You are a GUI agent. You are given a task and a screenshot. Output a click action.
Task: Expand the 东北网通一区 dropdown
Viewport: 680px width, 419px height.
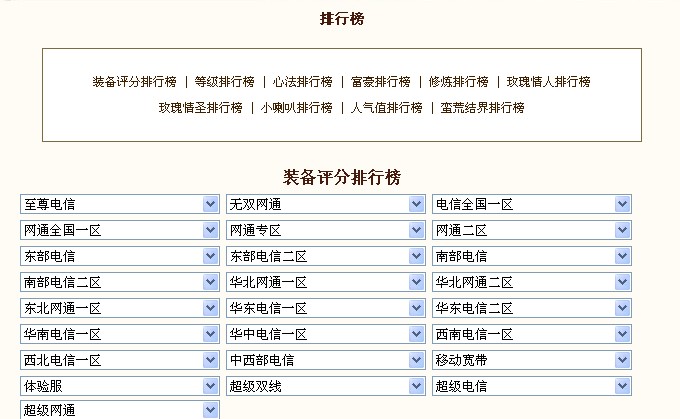click(120, 308)
